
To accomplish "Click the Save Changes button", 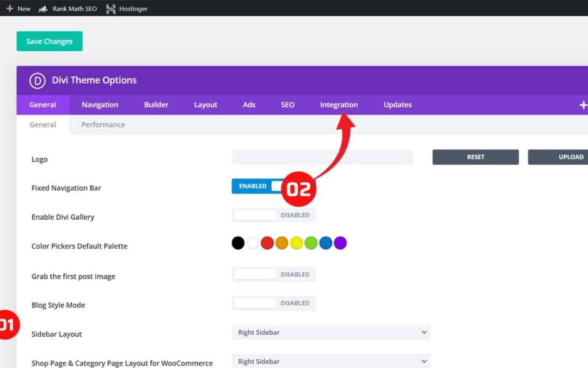I will [50, 41].
